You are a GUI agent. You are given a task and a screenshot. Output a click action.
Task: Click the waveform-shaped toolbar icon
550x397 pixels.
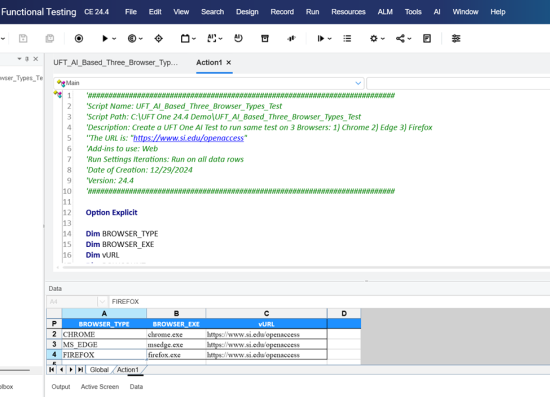click(x=291, y=38)
